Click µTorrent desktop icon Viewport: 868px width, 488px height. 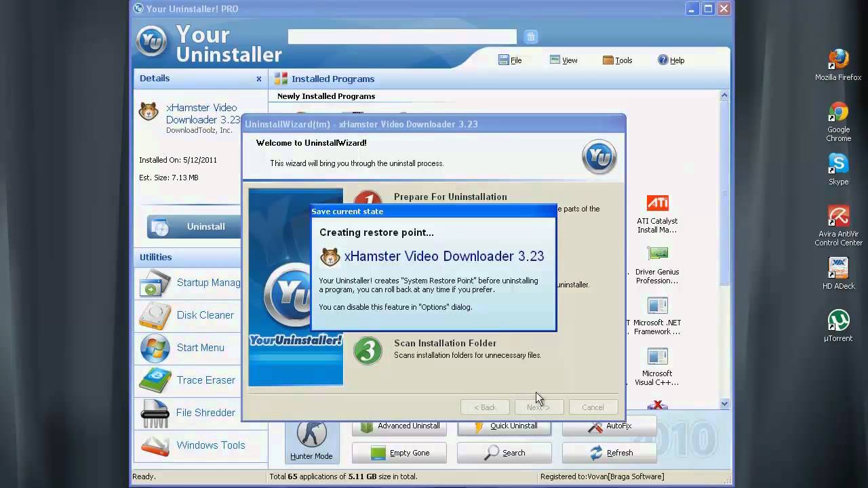(838, 326)
